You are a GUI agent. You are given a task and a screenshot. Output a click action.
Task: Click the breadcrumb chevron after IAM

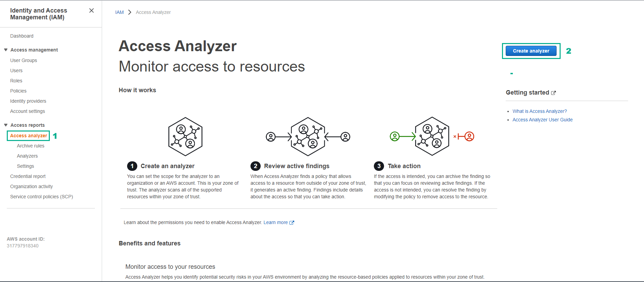pyautogui.click(x=129, y=12)
